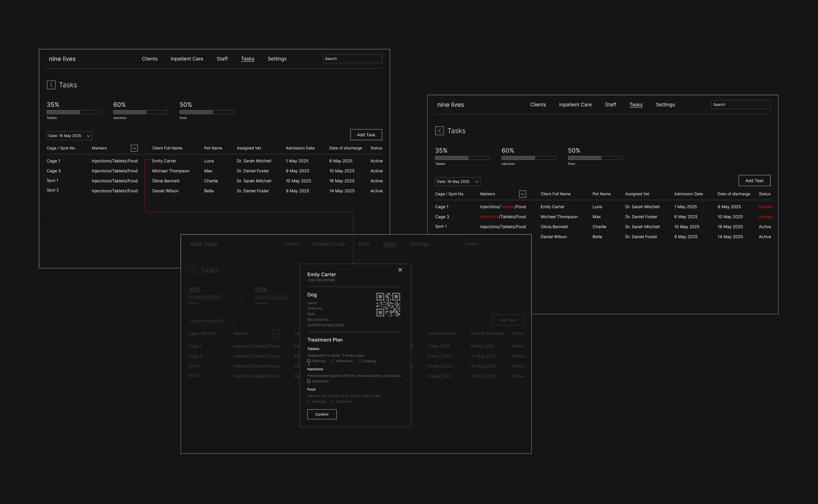Click Michael Thompson in the left window table
This screenshot has height=504, width=818.
pyautogui.click(x=171, y=171)
